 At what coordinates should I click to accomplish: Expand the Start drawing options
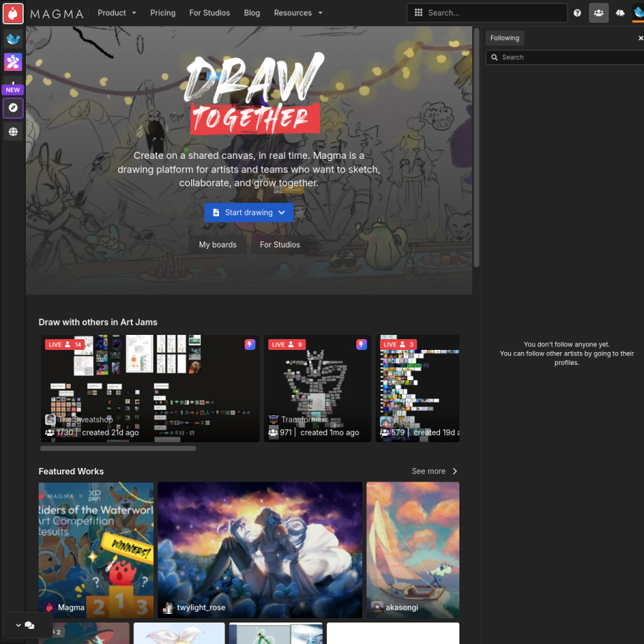pos(282,213)
